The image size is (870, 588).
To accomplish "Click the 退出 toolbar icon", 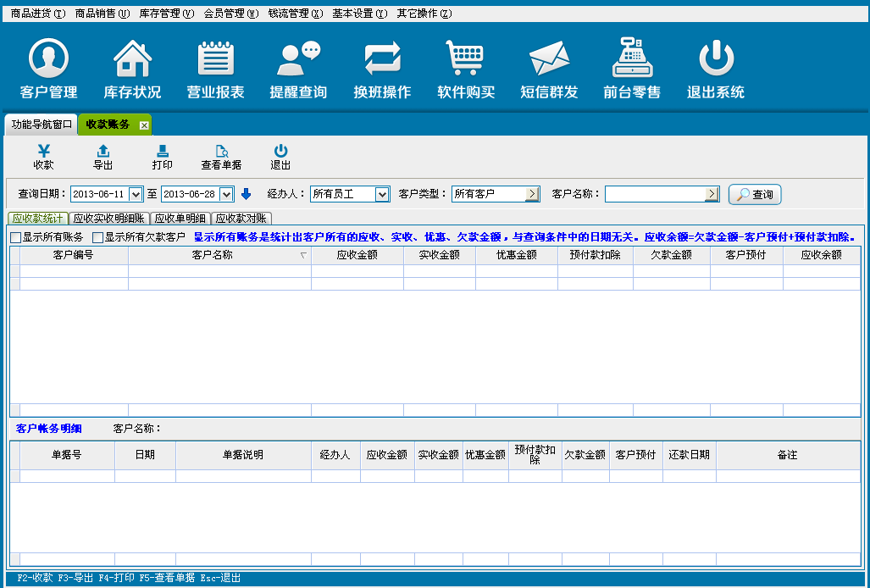I will 280,157.
